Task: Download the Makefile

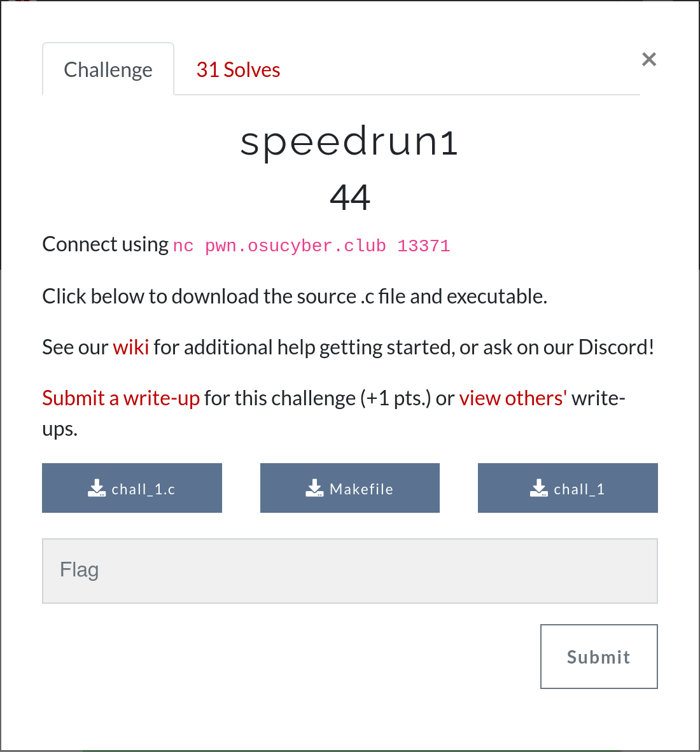Action: (x=350, y=488)
